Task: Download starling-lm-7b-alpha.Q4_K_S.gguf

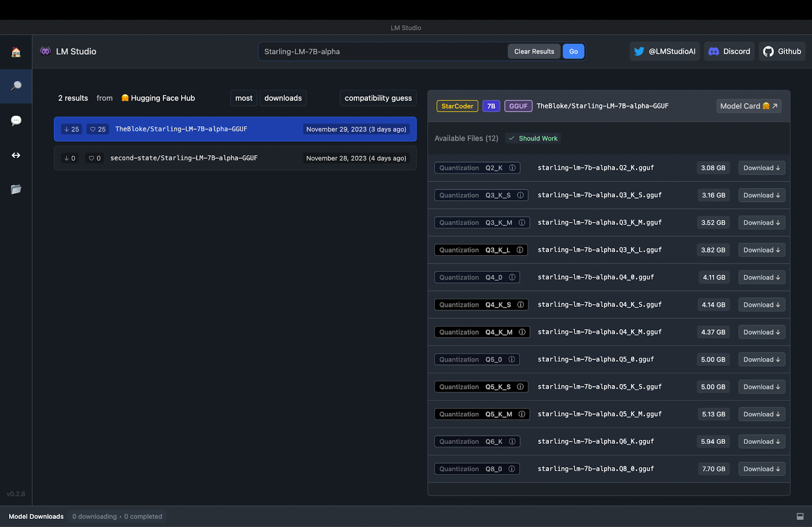Action: (x=762, y=305)
